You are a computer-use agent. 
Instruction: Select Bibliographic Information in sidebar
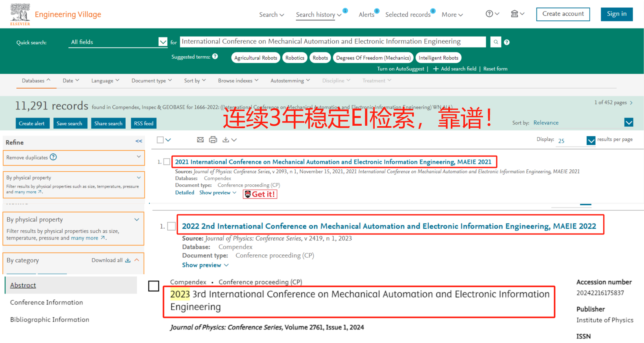50,319
